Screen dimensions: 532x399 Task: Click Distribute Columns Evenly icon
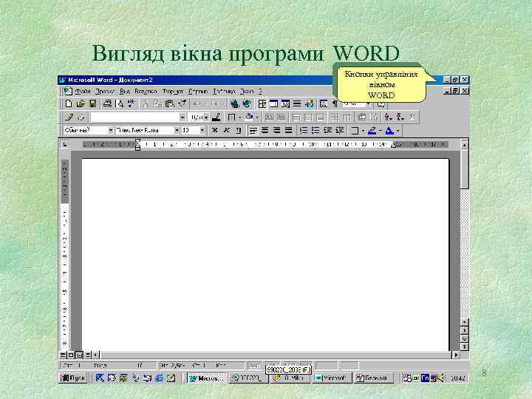click(347, 117)
